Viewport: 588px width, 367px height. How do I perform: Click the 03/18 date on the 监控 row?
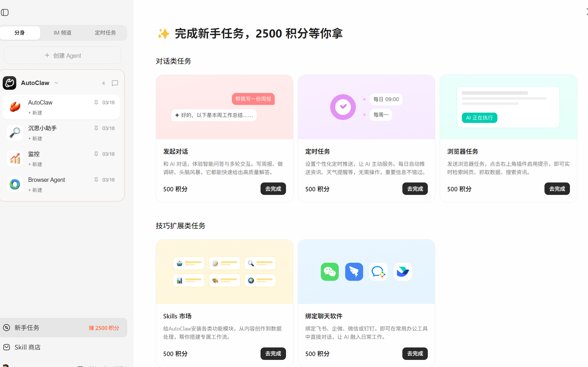(108, 154)
